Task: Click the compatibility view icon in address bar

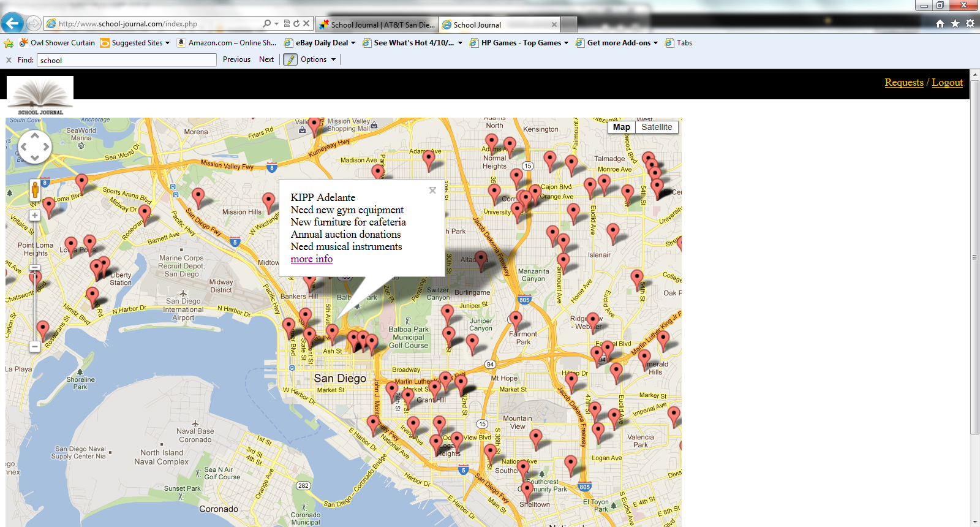Action: pos(287,24)
